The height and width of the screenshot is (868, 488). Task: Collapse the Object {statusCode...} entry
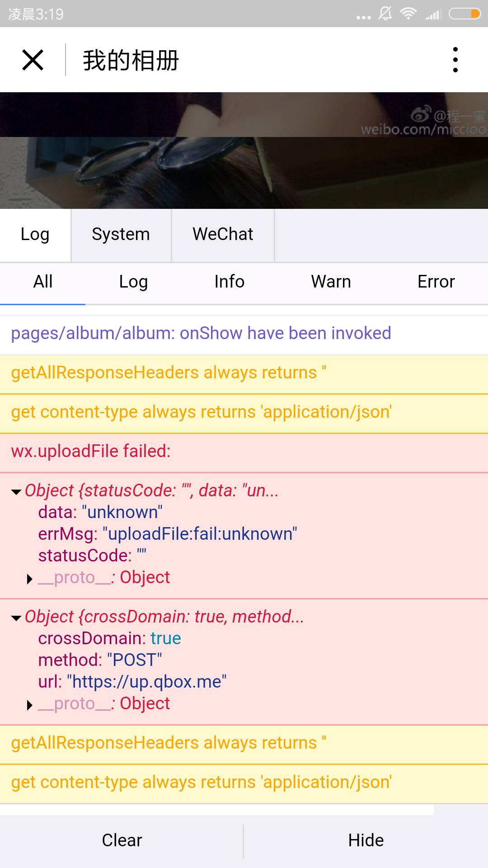point(17,492)
